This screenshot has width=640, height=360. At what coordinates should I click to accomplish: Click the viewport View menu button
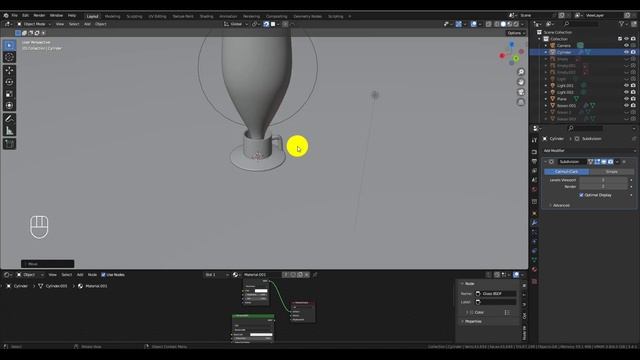[60, 24]
